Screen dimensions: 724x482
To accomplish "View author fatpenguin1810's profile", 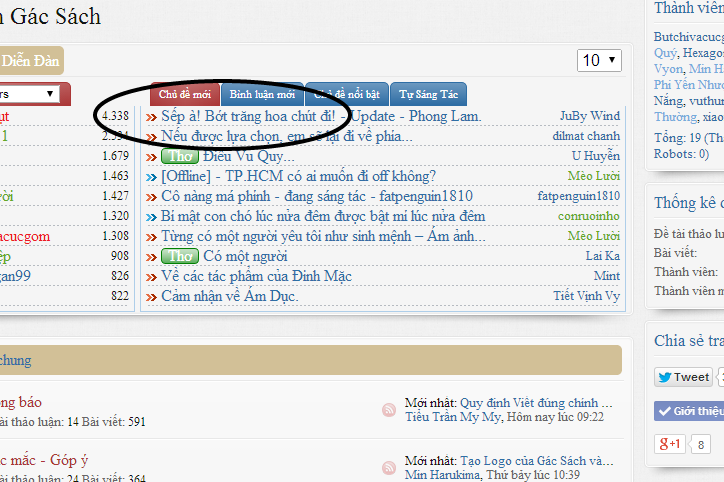I will click(579, 196).
